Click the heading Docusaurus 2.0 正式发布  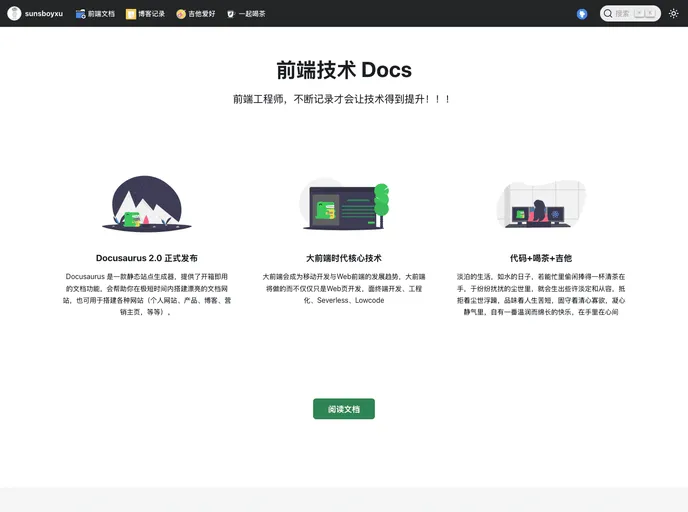pos(147,258)
